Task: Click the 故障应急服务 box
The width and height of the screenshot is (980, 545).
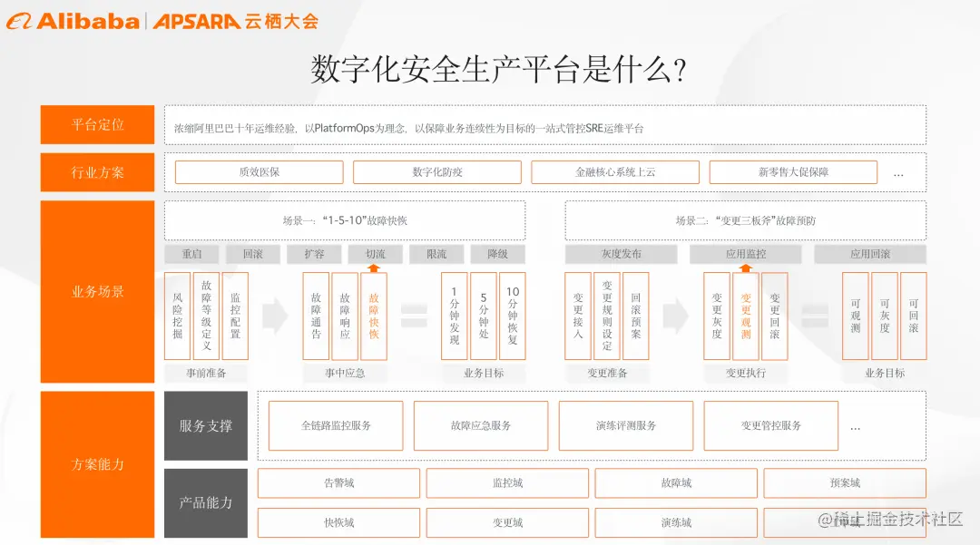Action: tap(481, 426)
